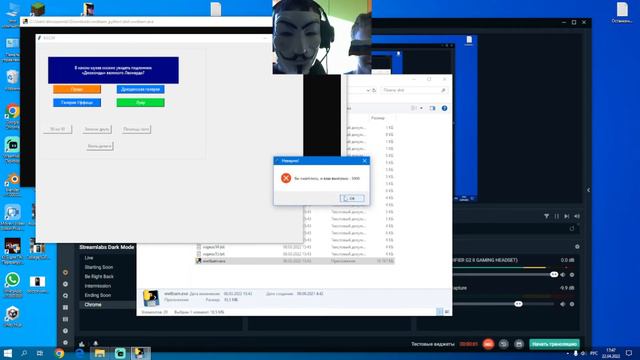Screen dimensions: 640x360
Task: Open the address bar history dropdown in File Explorer
Action: point(368,90)
